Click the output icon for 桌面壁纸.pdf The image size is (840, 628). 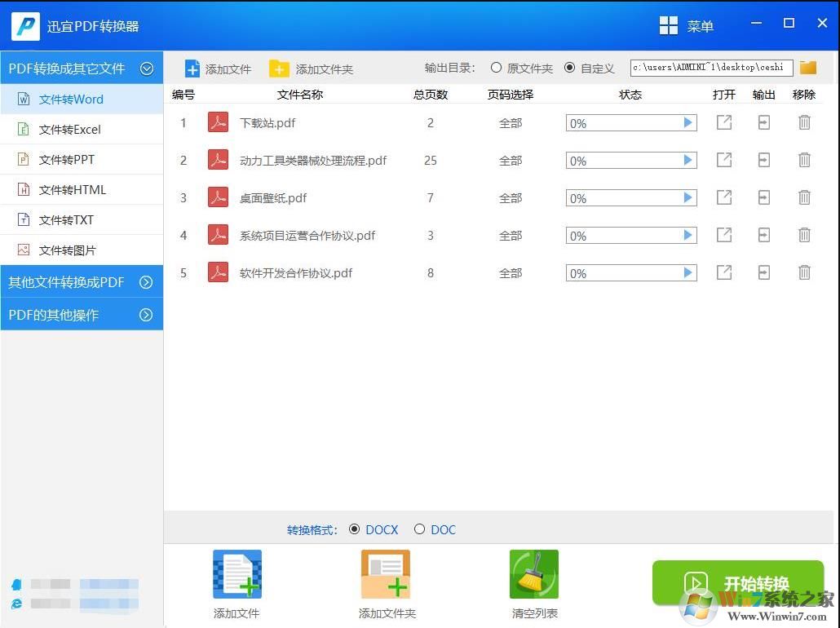tap(763, 197)
